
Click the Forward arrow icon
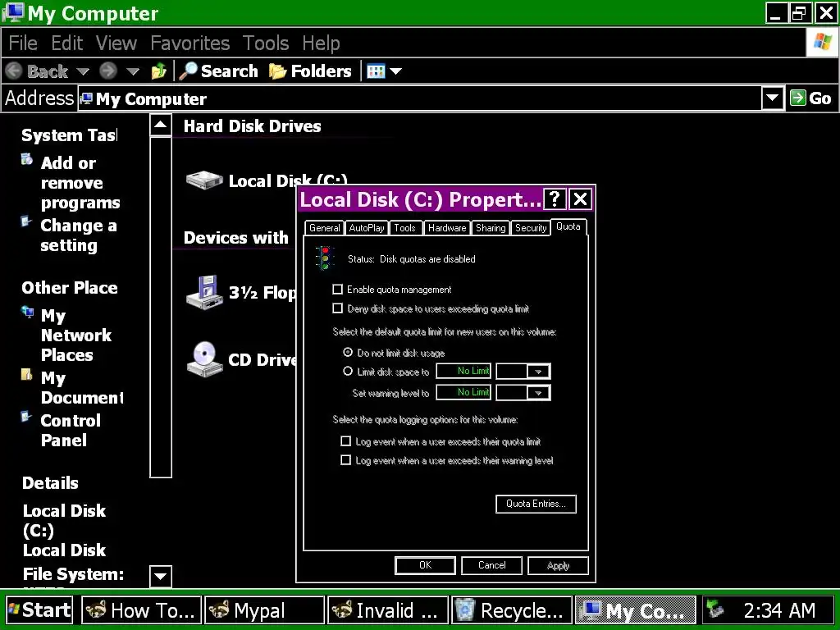(x=107, y=71)
